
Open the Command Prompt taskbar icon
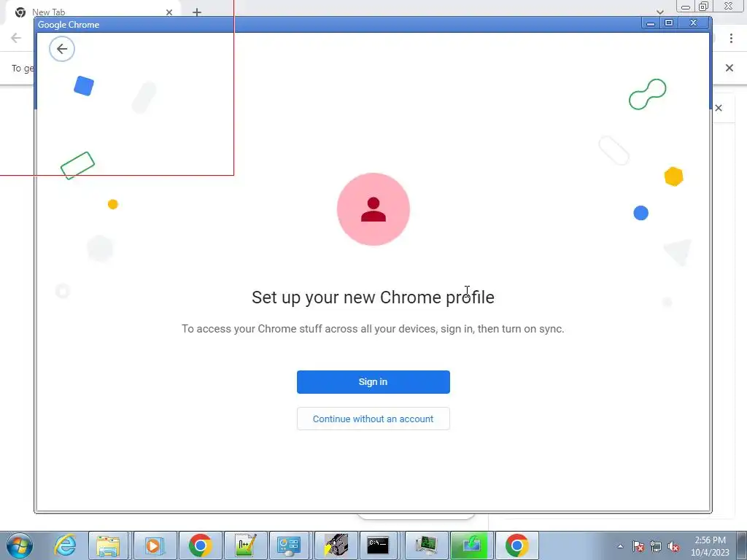378,545
